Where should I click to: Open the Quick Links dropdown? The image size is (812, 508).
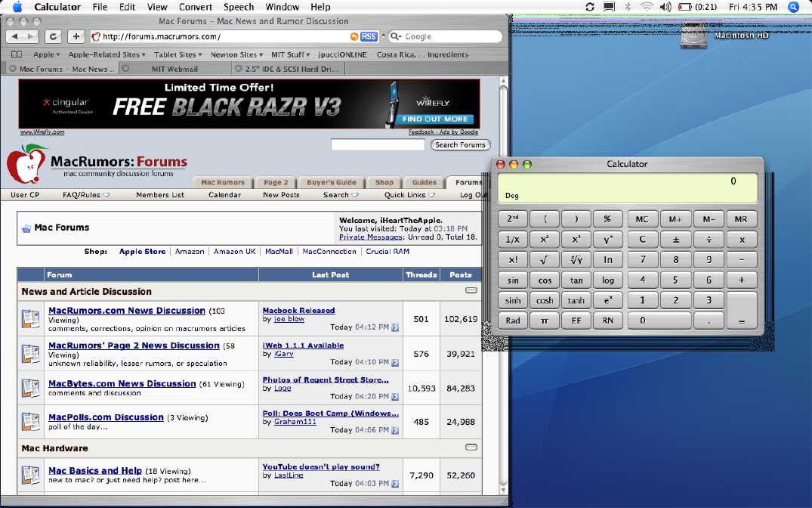click(409, 195)
